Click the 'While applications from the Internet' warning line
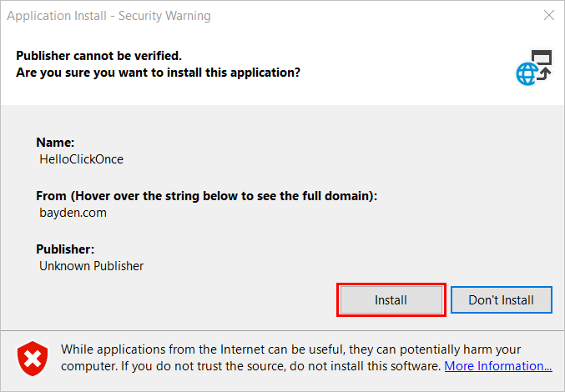565x392 pixels. (290, 349)
